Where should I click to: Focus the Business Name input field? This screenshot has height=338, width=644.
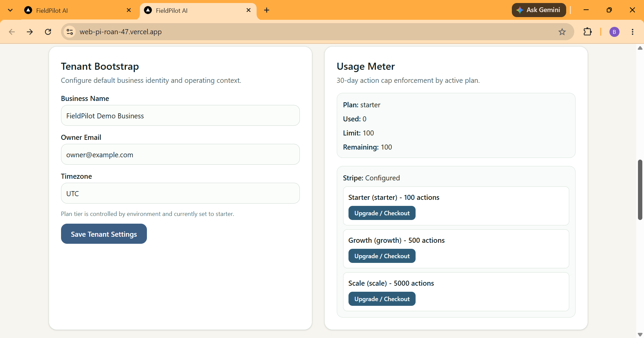(x=180, y=116)
